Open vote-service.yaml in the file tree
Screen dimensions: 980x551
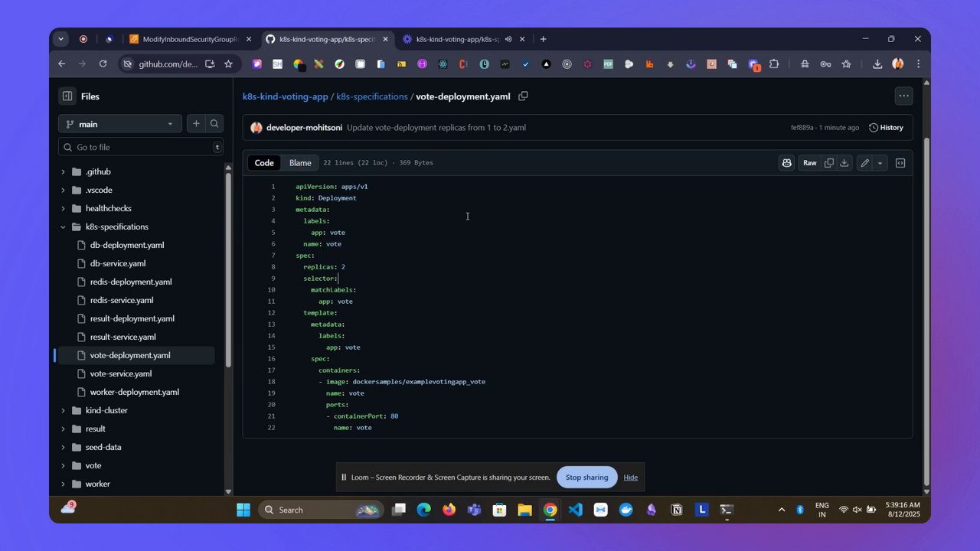click(x=121, y=373)
